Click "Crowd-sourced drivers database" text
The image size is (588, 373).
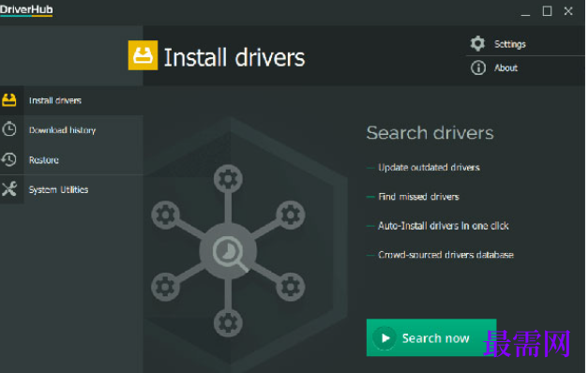[445, 255]
